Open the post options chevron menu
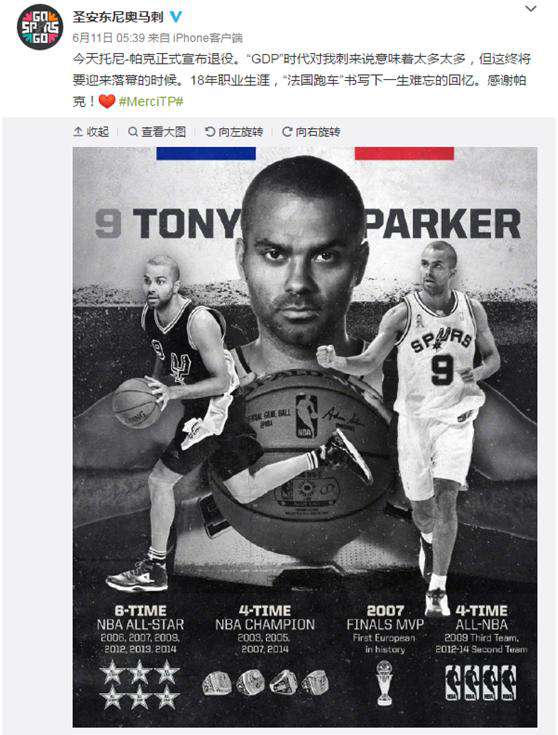Screen dimensions: 558x735 (531, 8)
